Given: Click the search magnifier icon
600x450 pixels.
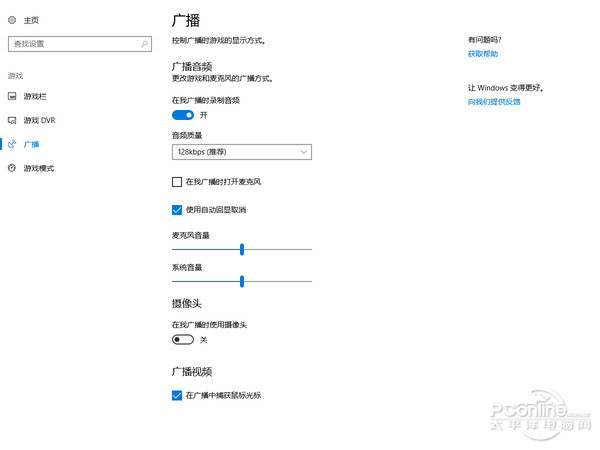Looking at the screenshot, I should (x=144, y=44).
